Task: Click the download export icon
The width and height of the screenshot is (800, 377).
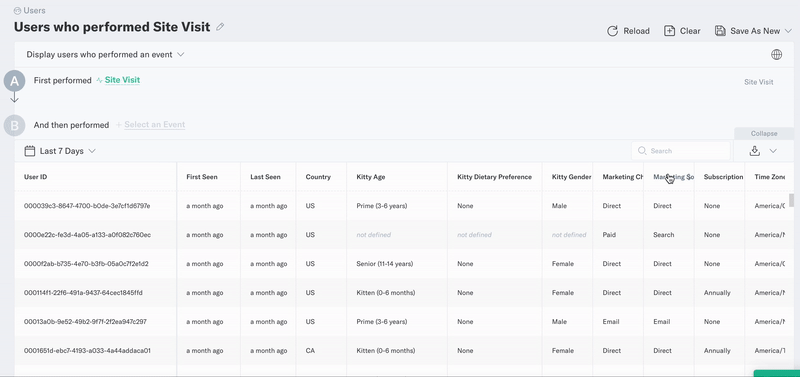Action: coord(755,150)
